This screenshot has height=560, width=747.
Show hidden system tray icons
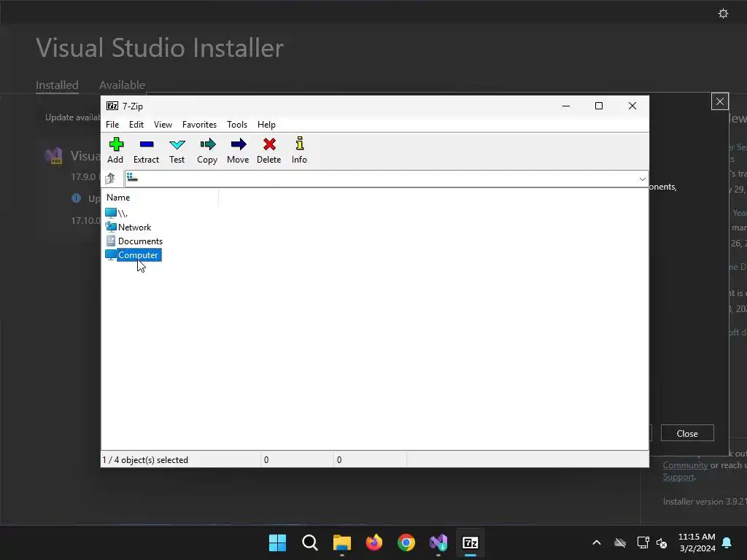[597, 542]
